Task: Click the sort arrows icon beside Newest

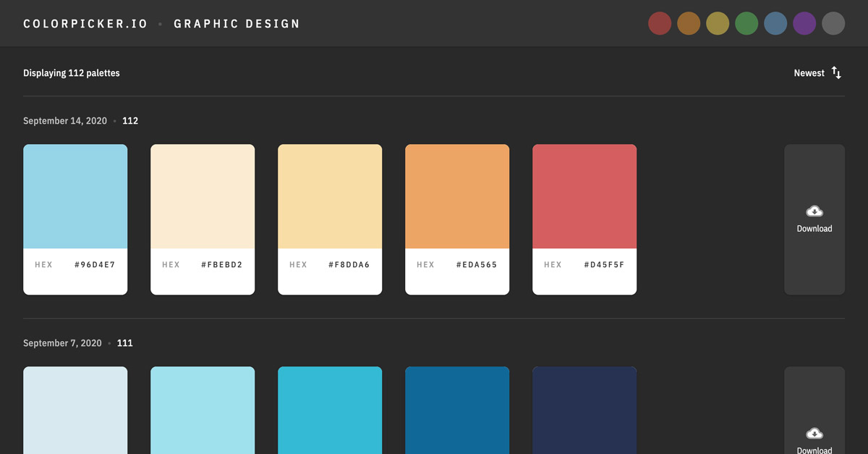Action: pos(836,72)
